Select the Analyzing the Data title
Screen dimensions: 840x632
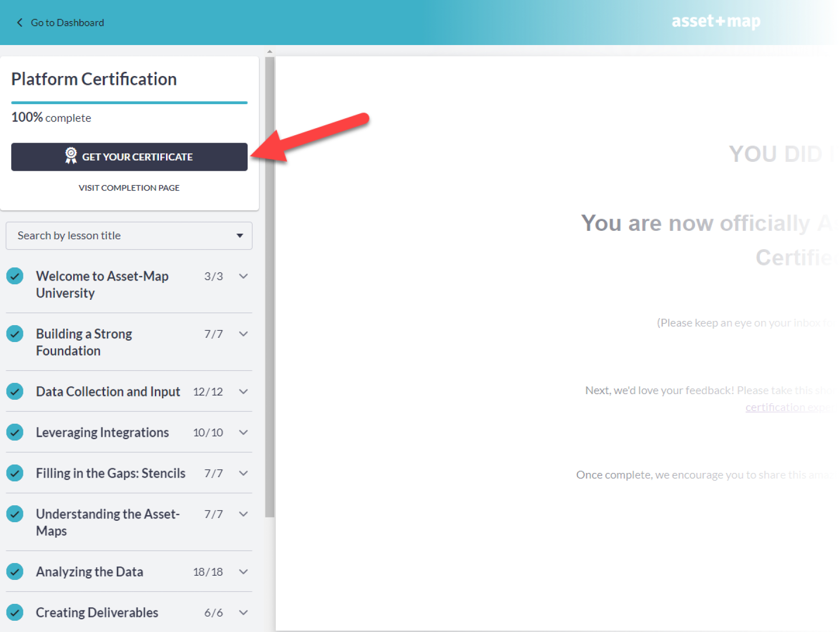point(90,571)
